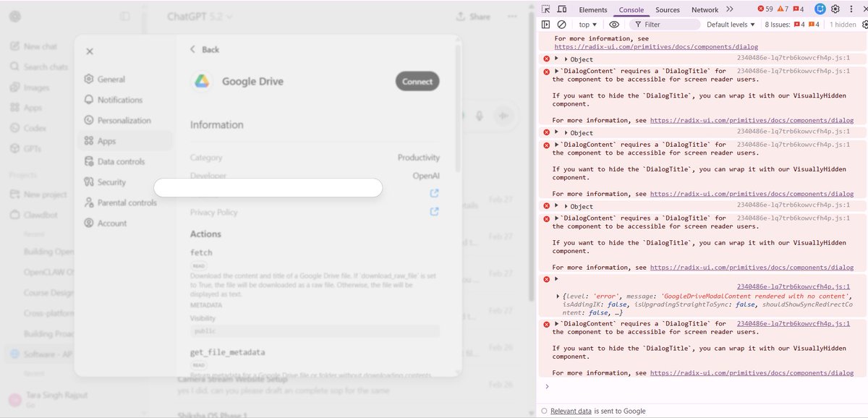868x418 pixels.
Task: Click the '8 Issues:' label in console toolbar
Action: coord(778,25)
